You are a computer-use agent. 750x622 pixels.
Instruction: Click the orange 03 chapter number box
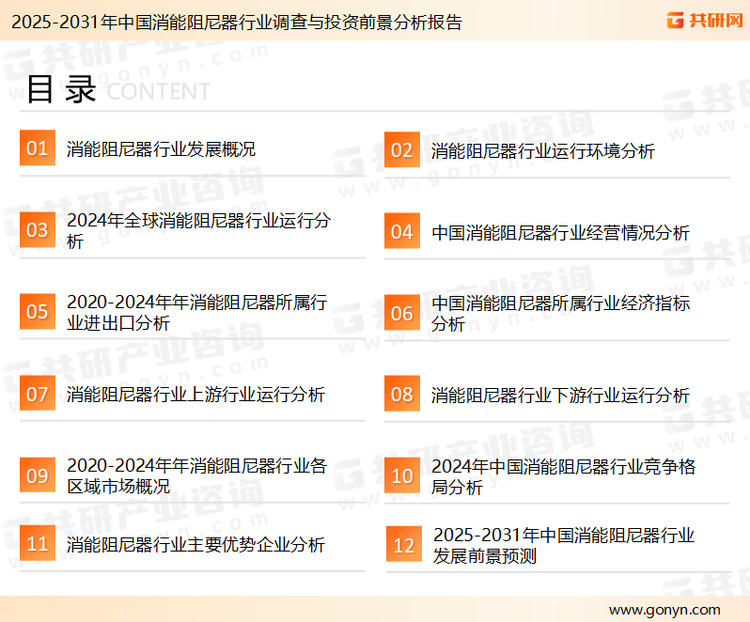[x=37, y=230]
